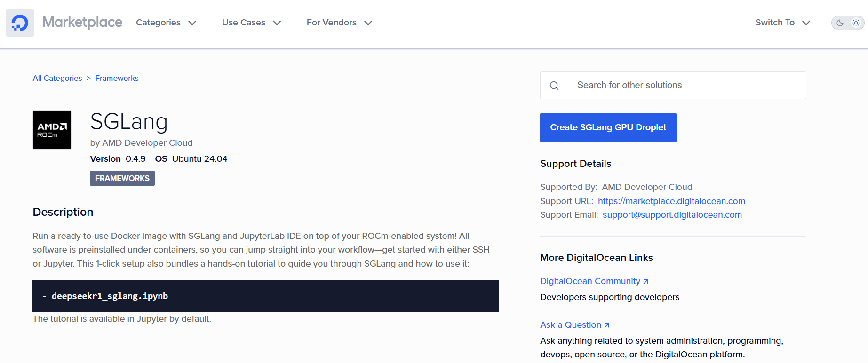
Task: Click Create SGLang GPU Droplet button
Action: coord(608,127)
